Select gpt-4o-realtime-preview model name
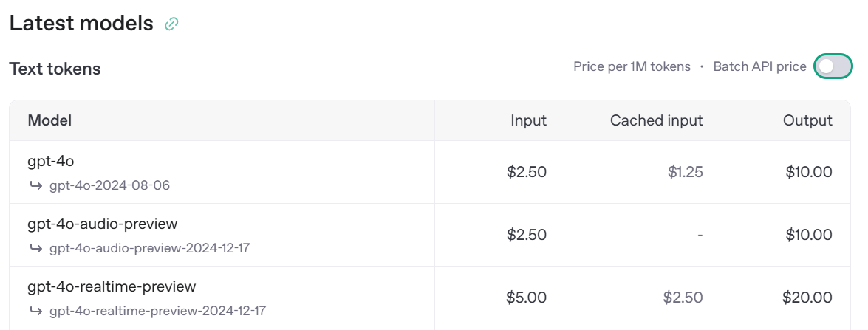Image resolution: width=868 pixels, height=330 pixels. 112,286
